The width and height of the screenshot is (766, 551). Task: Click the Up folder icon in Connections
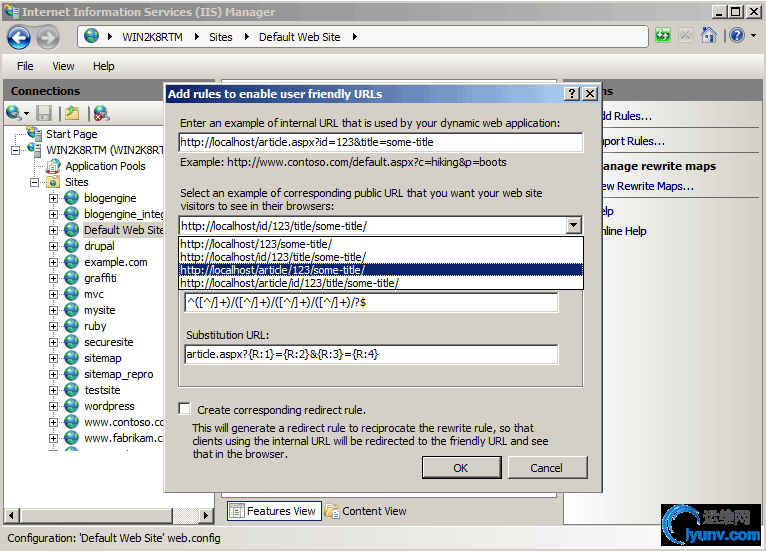pyautogui.click(x=72, y=113)
